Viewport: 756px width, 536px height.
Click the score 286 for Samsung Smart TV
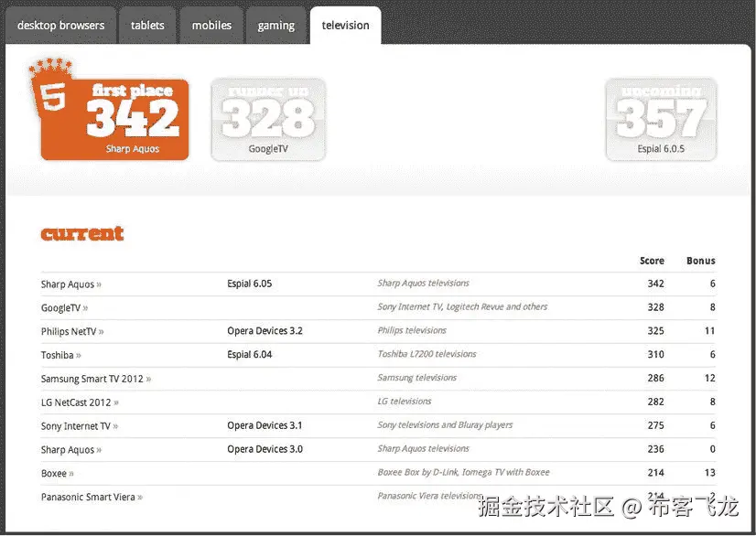click(x=655, y=379)
